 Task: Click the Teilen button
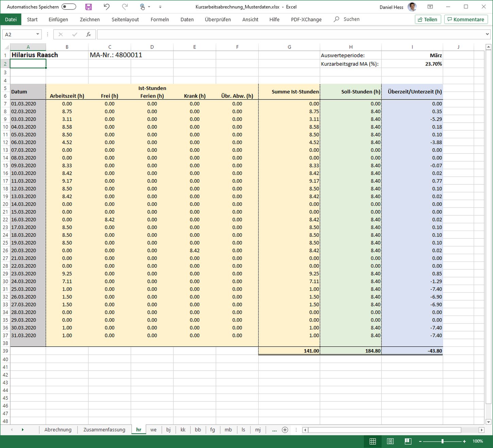click(428, 19)
